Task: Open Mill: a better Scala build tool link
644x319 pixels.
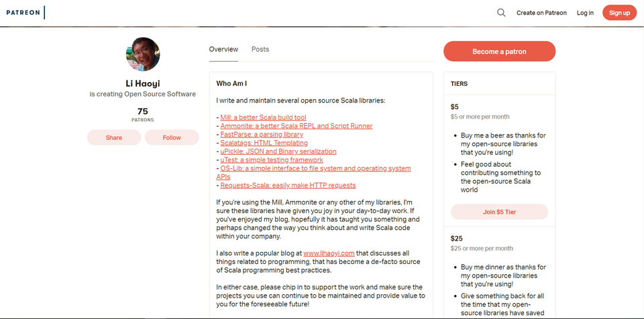Action: tap(263, 117)
